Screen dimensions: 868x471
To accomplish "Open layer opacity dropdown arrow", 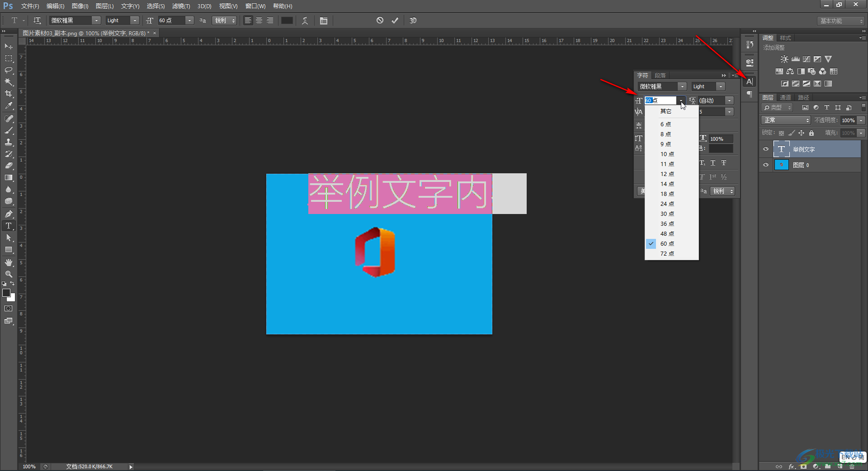I will (x=861, y=120).
